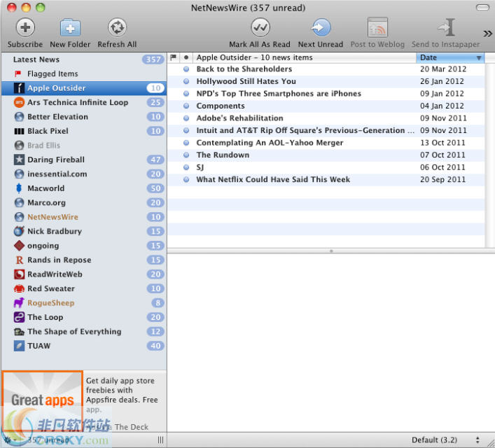Click the TUAW feed icon
This screenshot has width=495, height=448.
point(20,346)
